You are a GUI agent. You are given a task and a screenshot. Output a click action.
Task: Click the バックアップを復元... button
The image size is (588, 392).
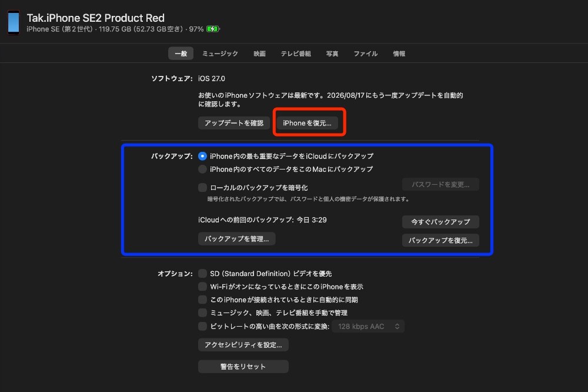tap(440, 240)
